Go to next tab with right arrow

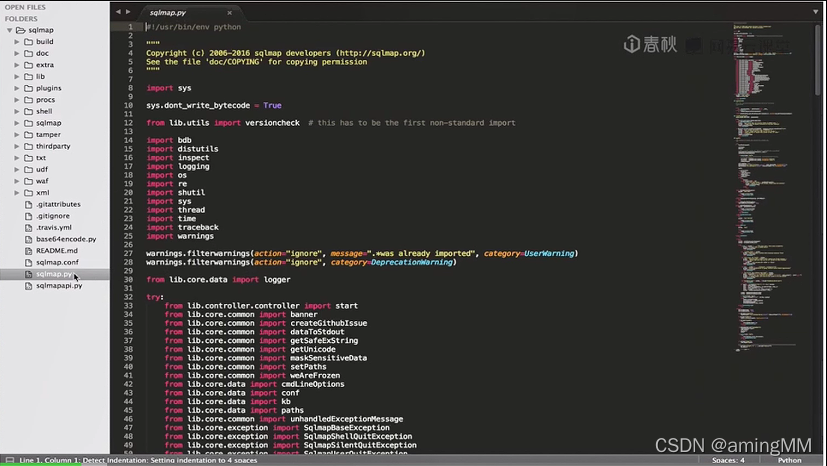(128, 12)
